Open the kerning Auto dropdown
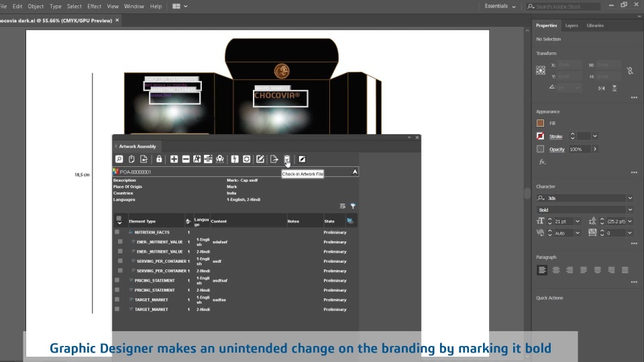The height and width of the screenshot is (362, 644). [578, 233]
